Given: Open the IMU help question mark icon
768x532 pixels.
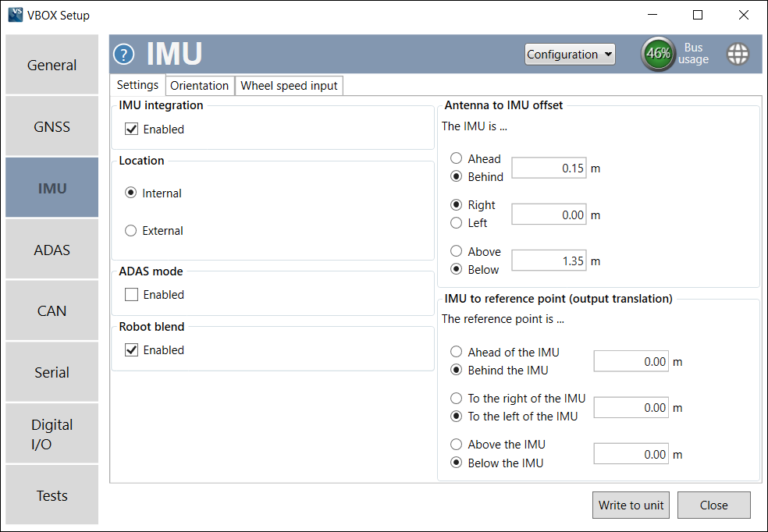Looking at the screenshot, I should pos(123,54).
